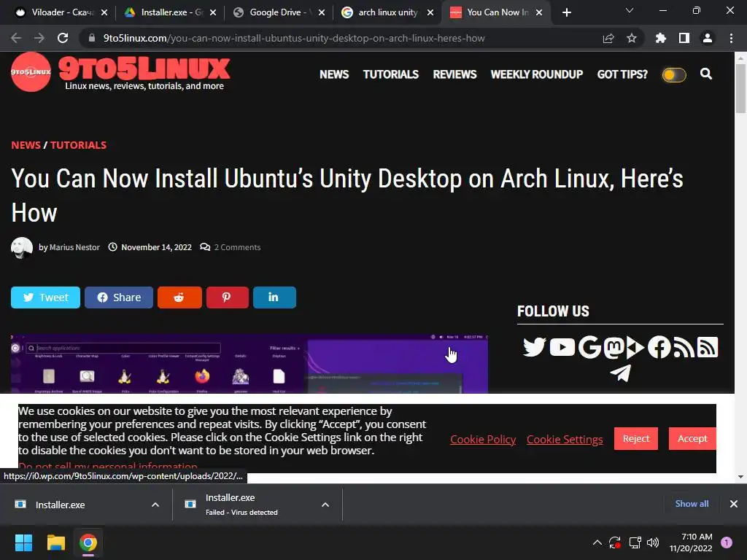Open the Cookie Policy link
Viewport: 747px width, 560px height.
tap(483, 439)
